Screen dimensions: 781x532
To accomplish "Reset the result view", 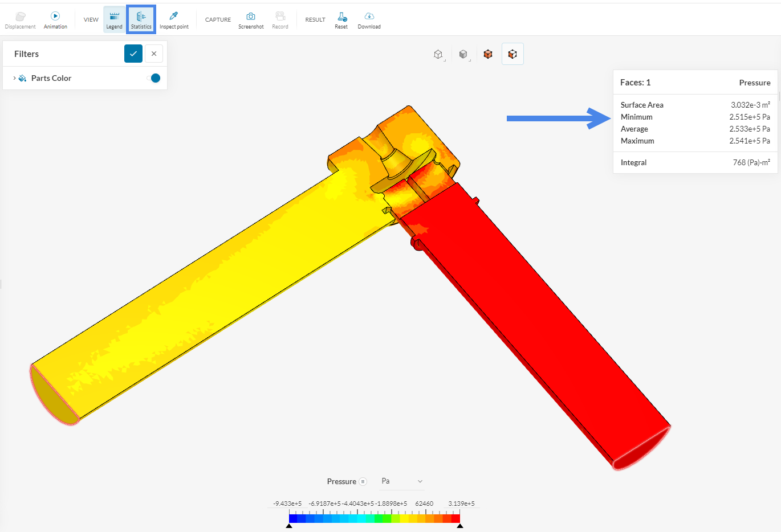I will 341,19.
